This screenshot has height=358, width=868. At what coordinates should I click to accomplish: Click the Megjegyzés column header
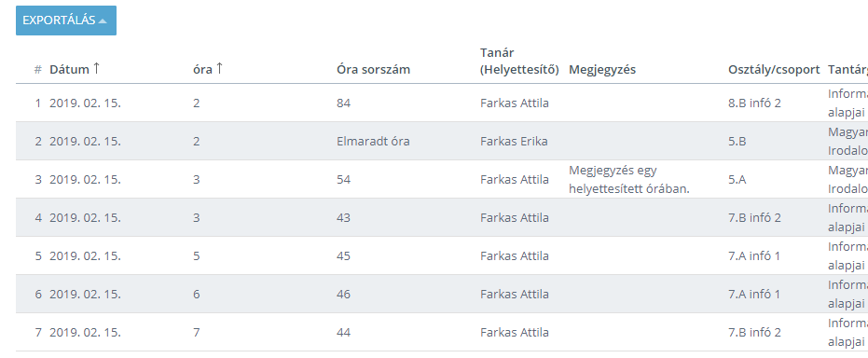coord(602,70)
